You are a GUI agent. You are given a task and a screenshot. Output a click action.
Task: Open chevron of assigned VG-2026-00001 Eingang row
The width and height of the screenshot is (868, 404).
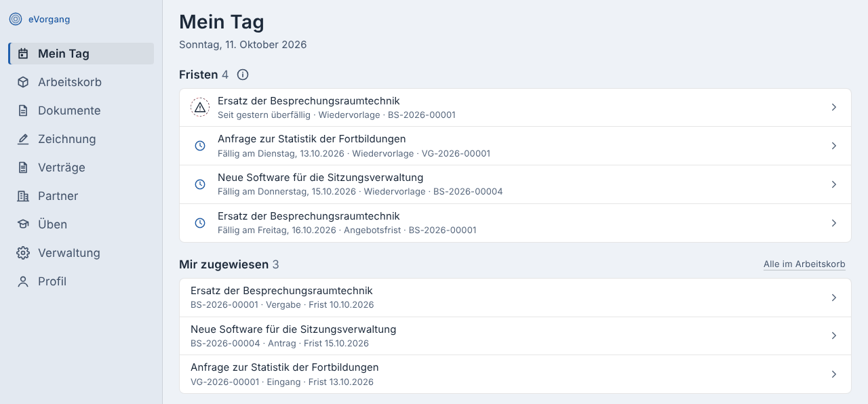click(834, 374)
